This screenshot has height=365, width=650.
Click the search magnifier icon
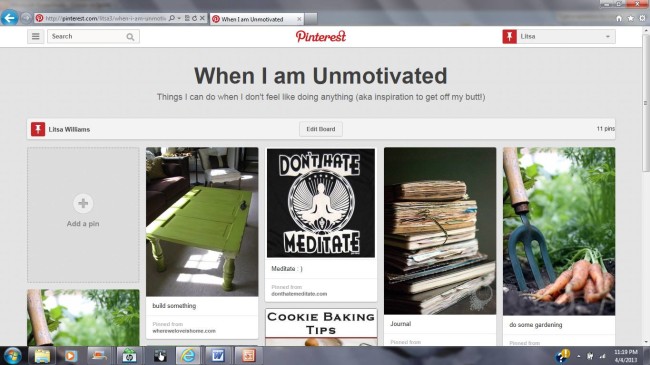(130, 37)
